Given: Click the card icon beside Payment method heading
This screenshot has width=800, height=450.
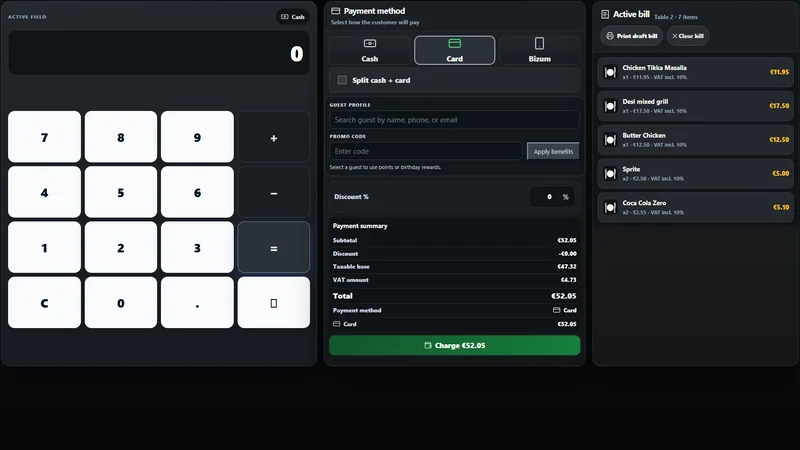Looking at the screenshot, I should (x=335, y=11).
